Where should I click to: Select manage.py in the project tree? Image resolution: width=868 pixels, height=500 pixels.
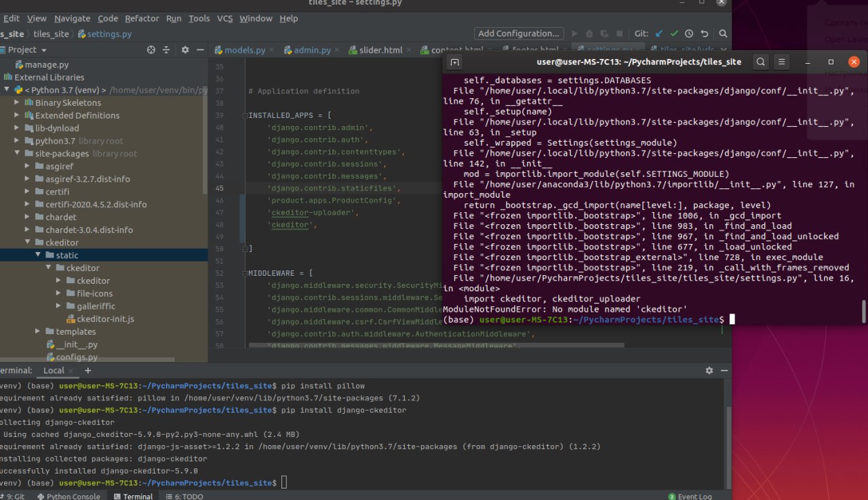coord(47,65)
